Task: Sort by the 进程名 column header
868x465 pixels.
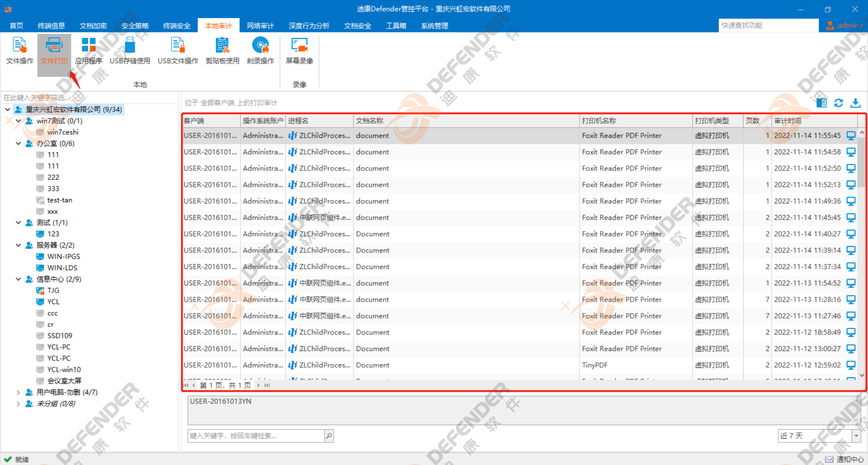Action: 319,121
